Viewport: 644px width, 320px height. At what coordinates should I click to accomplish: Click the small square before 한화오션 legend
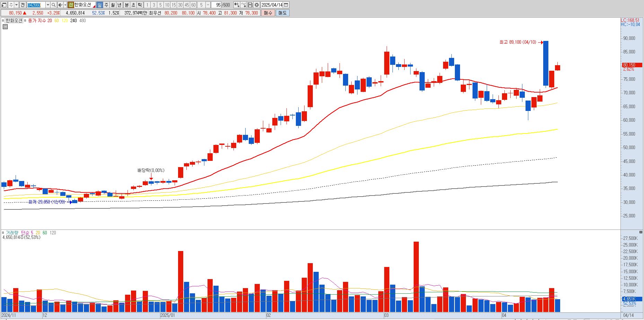point(3,20)
